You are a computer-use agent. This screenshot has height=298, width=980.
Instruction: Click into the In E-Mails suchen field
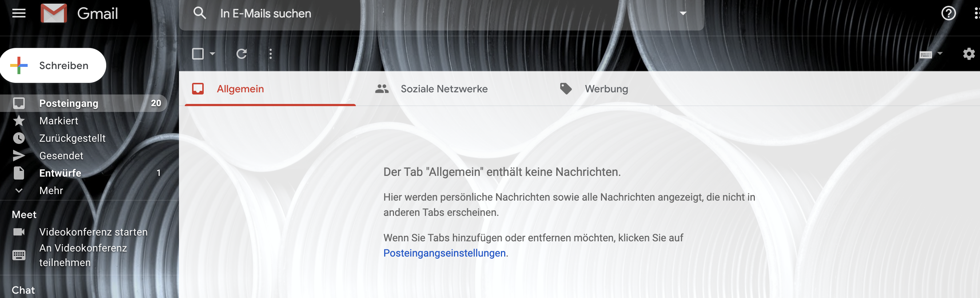(441, 13)
